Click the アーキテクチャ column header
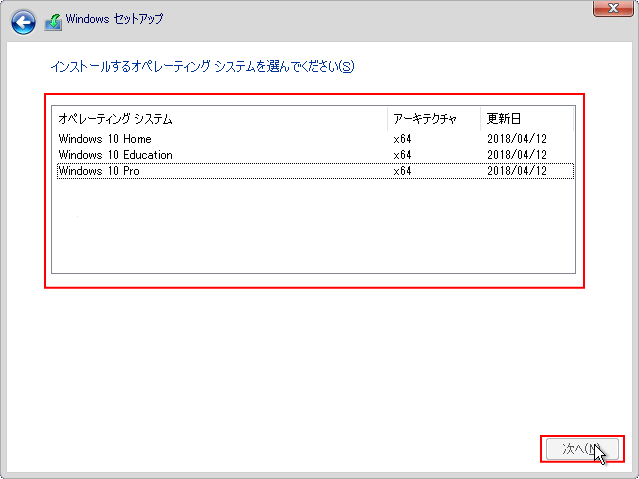Viewport: 639px width, 479px height. point(434,119)
